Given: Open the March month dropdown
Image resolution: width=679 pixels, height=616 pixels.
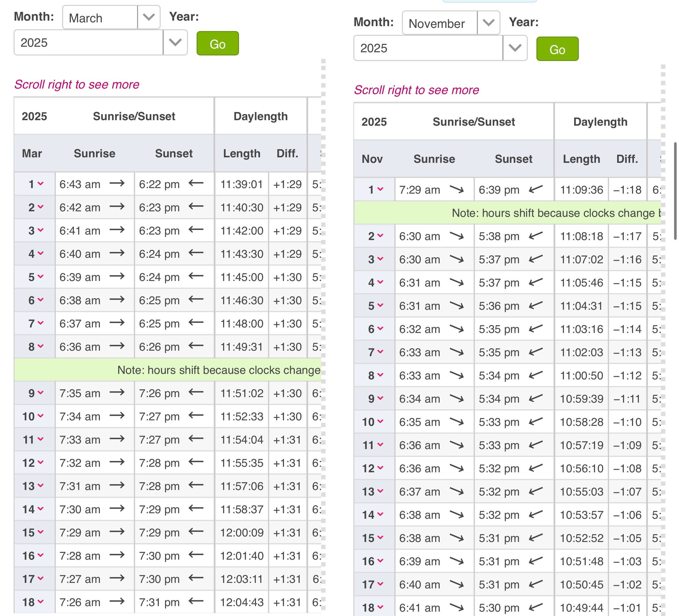Looking at the screenshot, I should pos(111,17).
